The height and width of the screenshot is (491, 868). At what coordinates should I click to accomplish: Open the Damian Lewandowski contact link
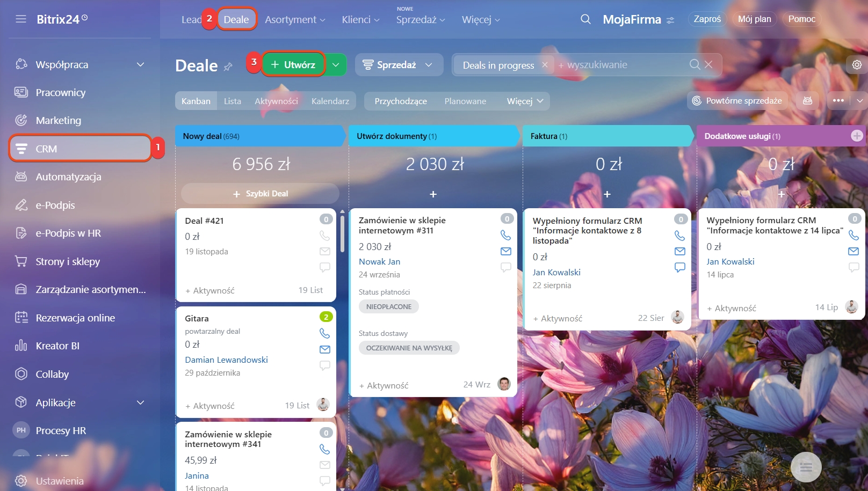[226, 360]
